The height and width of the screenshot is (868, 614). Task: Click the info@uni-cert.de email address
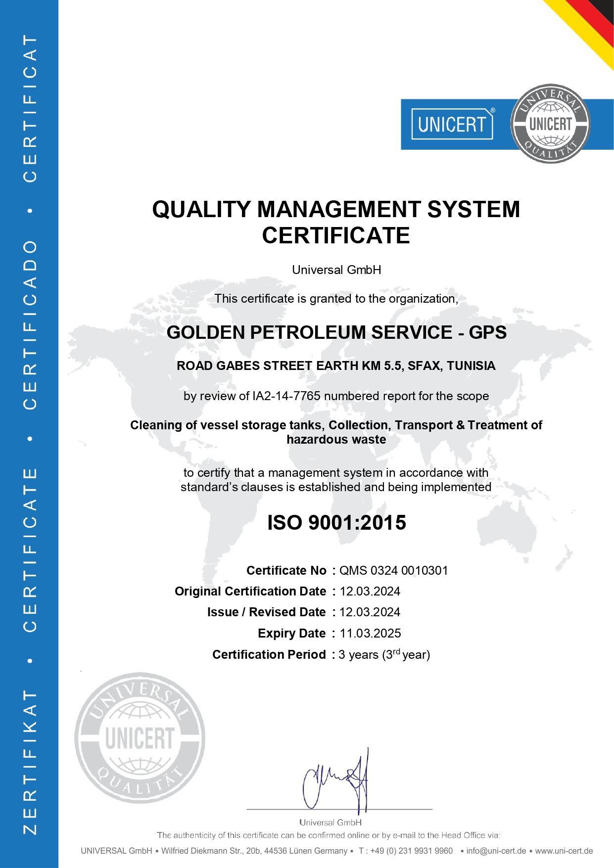(x=496, y=851)
